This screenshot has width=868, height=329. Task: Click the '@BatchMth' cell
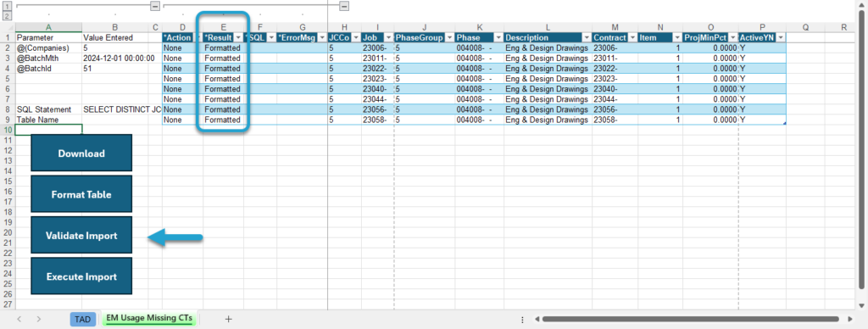tap(48, 59)
